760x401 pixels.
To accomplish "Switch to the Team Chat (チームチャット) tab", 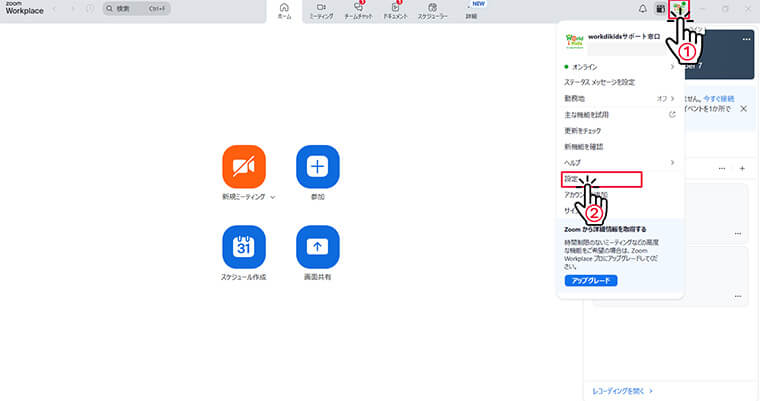I will (358, 11).
